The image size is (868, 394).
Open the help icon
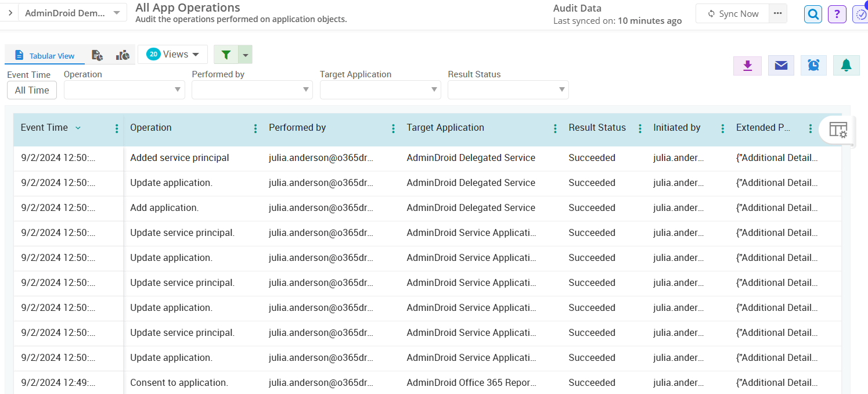837,13
